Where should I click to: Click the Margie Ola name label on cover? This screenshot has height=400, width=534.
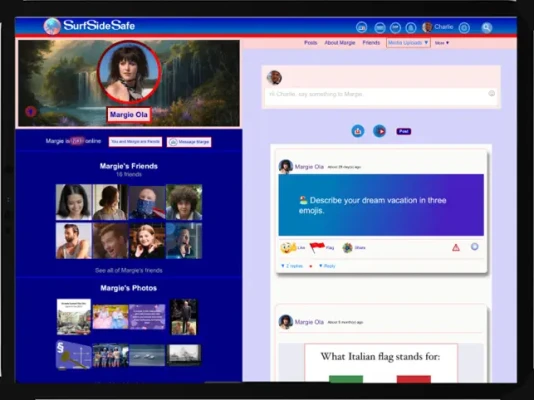tap(129, 115)
